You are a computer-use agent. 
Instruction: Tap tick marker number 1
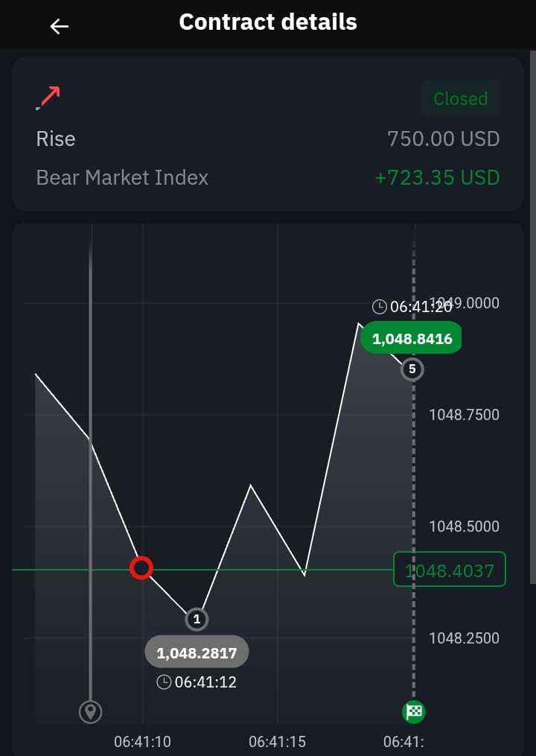[x=197, y=619]
